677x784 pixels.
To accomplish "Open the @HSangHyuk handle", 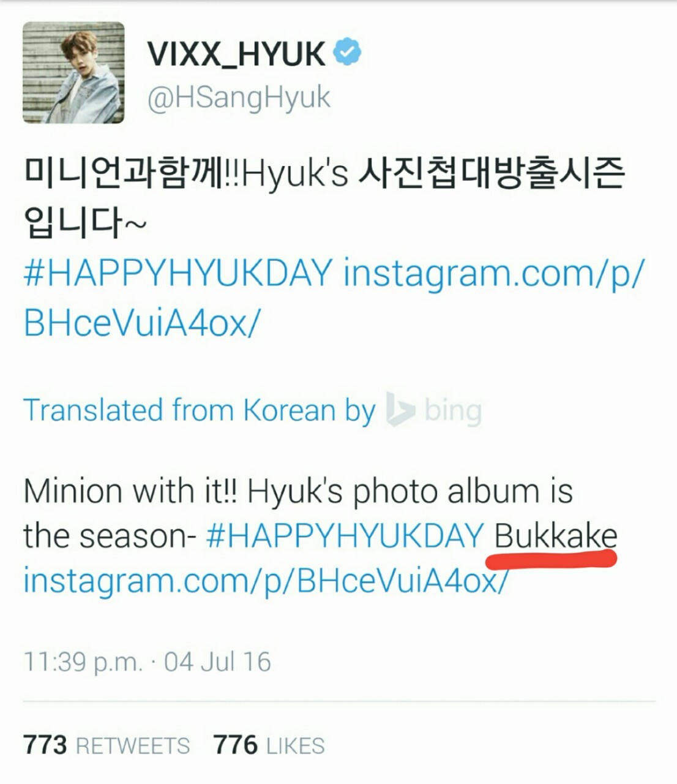I will point(239,98).
